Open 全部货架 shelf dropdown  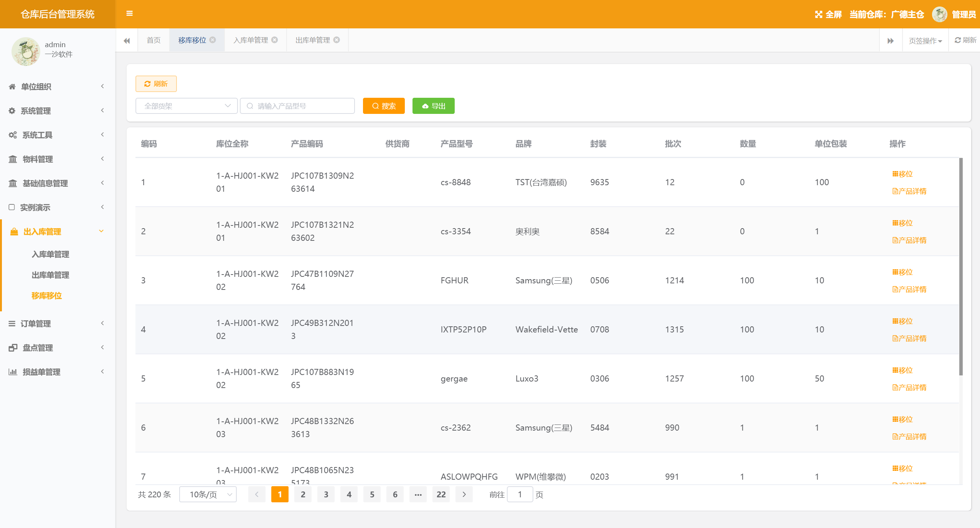tap(186, 106)
